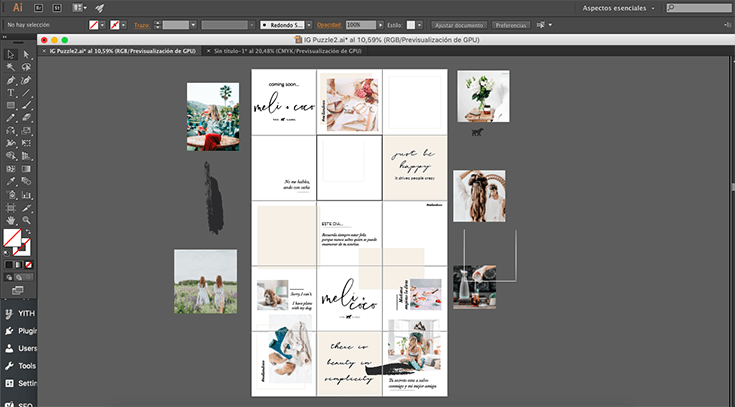This screenshot has width=735, height=407.
Task: Activate the Type tool
Action: click(x=10, y=93)
